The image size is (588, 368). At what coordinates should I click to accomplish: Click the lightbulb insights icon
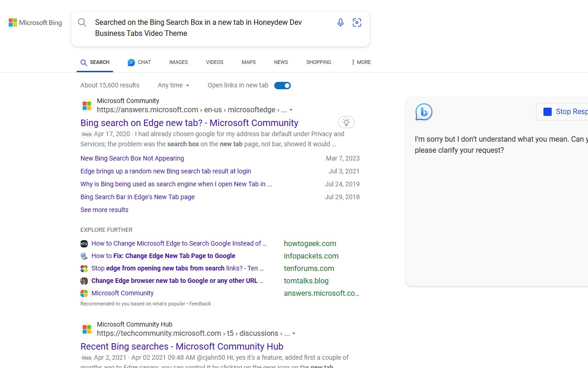click(x=346, y=122)
